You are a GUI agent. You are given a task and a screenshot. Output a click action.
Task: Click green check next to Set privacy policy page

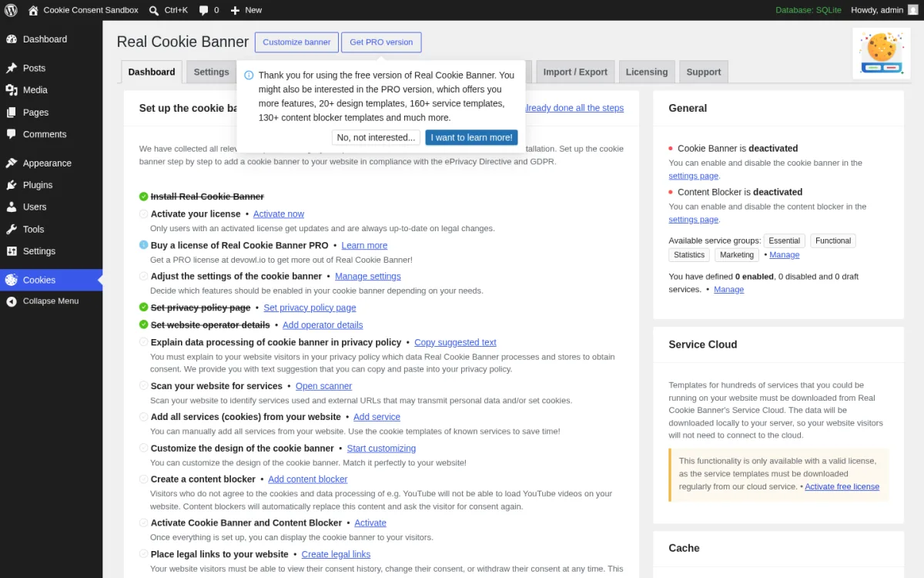pos(143,307)
